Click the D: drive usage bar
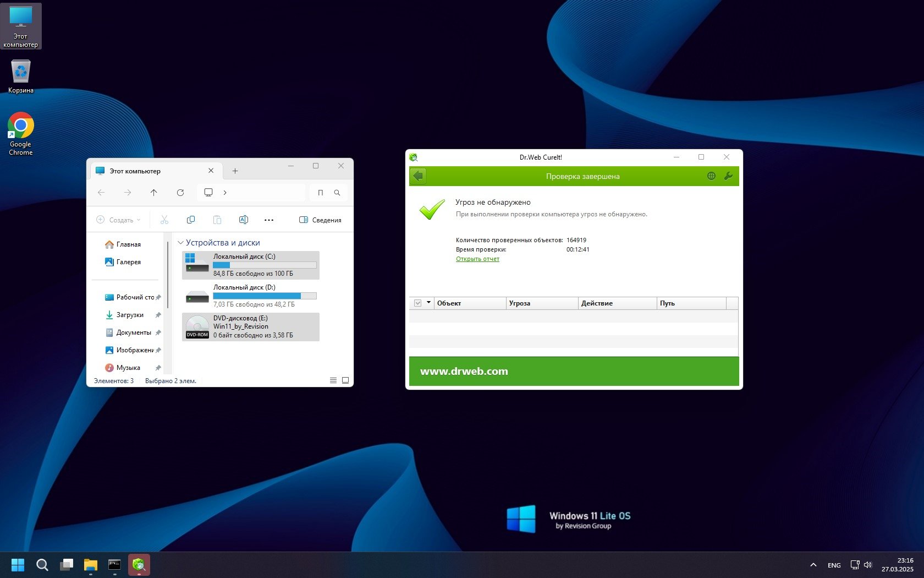The width and height of the screenshot is (924, 578). [265, 296]
